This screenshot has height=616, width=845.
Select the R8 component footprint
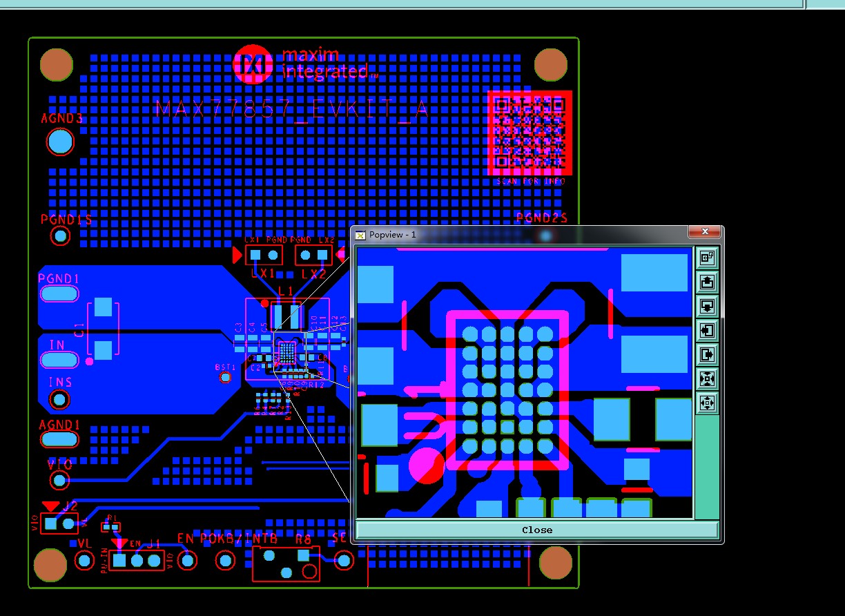[286, 564]
